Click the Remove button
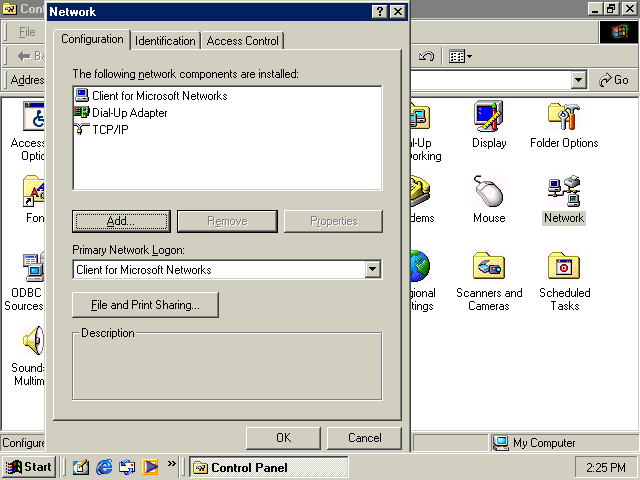Image resolution: width=640 pixels, height=480 pixels. click(227, 221)
